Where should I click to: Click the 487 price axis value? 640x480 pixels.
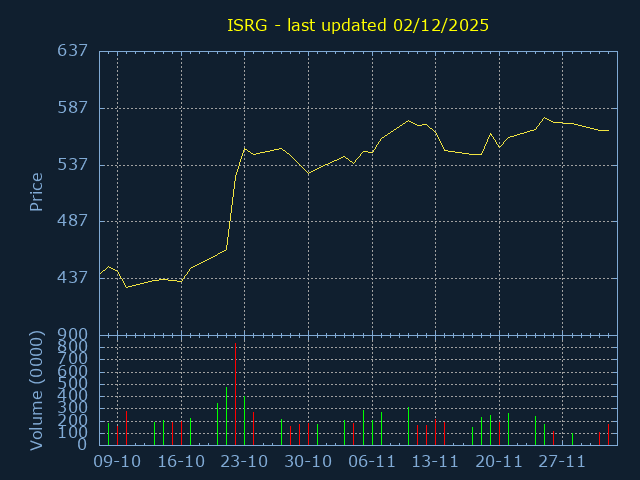click(72, 221)
